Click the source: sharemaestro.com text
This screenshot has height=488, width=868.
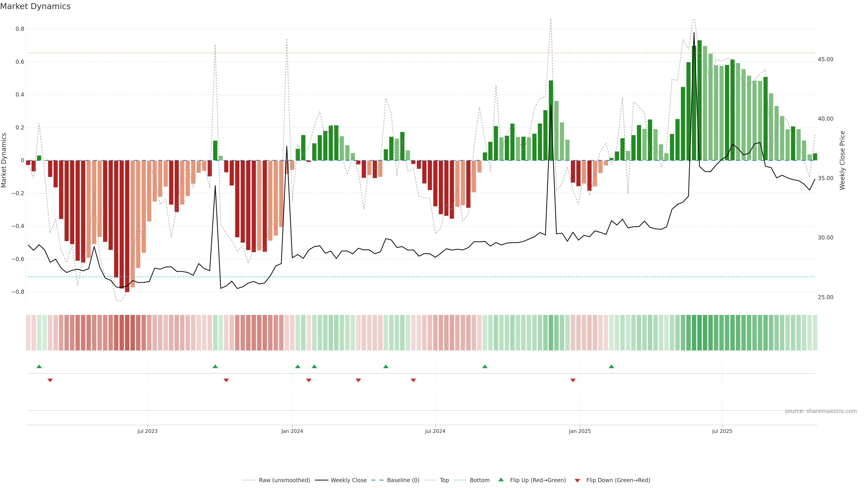click(821, 411)
